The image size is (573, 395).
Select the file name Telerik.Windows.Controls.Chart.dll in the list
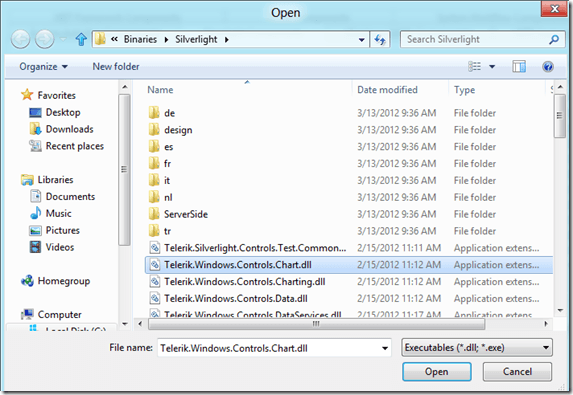tap(238, 265)
